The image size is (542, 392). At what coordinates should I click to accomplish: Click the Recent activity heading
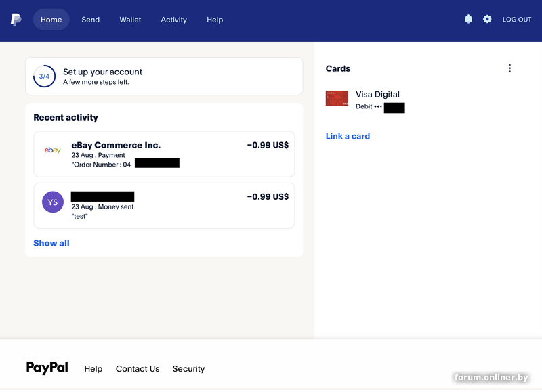click(66, 117)
